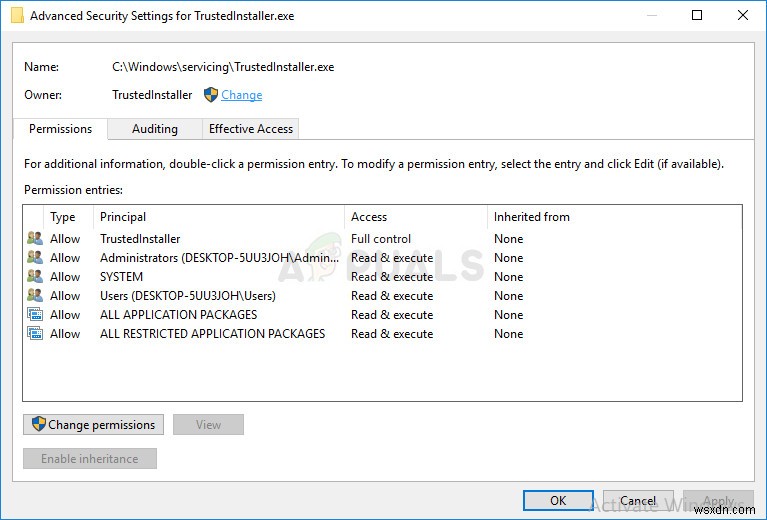Click the user icon of the Users entry
Screen dimensions: 767x520
[35, 296]
